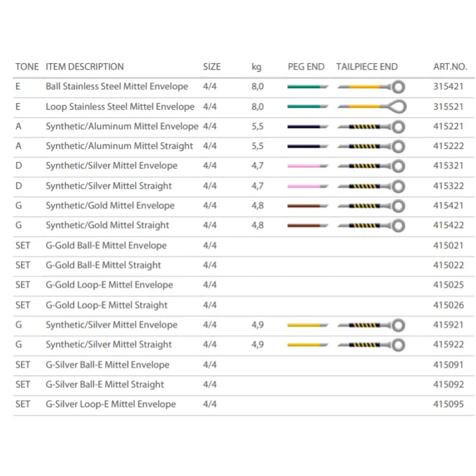Select the loop tailpiece end icon for 315521

click(x=371, y=107)
